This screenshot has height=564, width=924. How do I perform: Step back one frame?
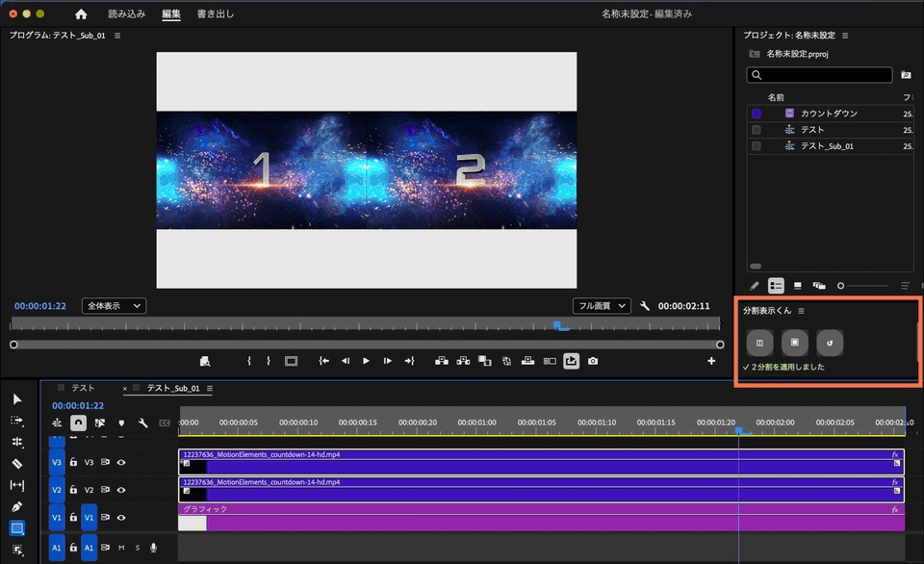[346, 361]
